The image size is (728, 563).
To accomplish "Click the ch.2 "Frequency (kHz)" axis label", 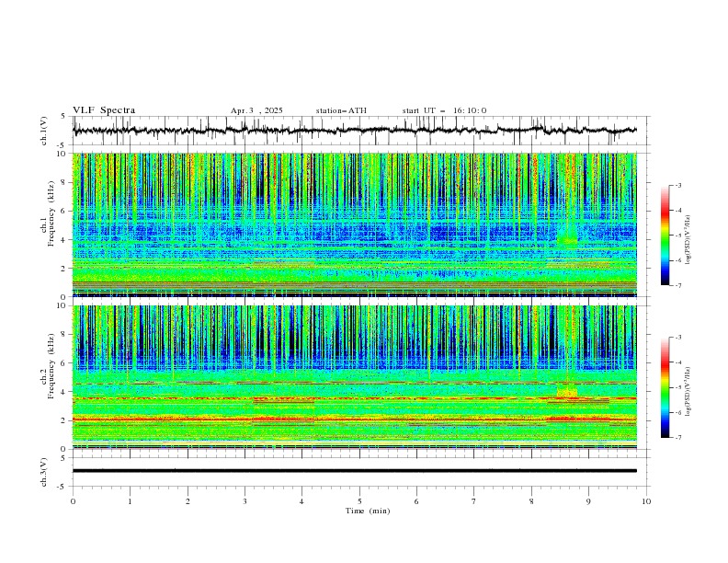I will [x=51, y=364].
